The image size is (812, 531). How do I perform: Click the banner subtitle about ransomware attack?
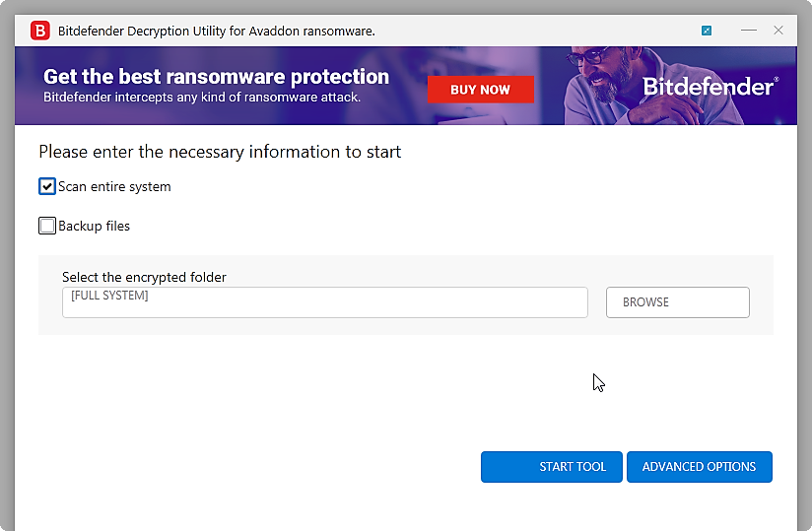click(202, 98)
